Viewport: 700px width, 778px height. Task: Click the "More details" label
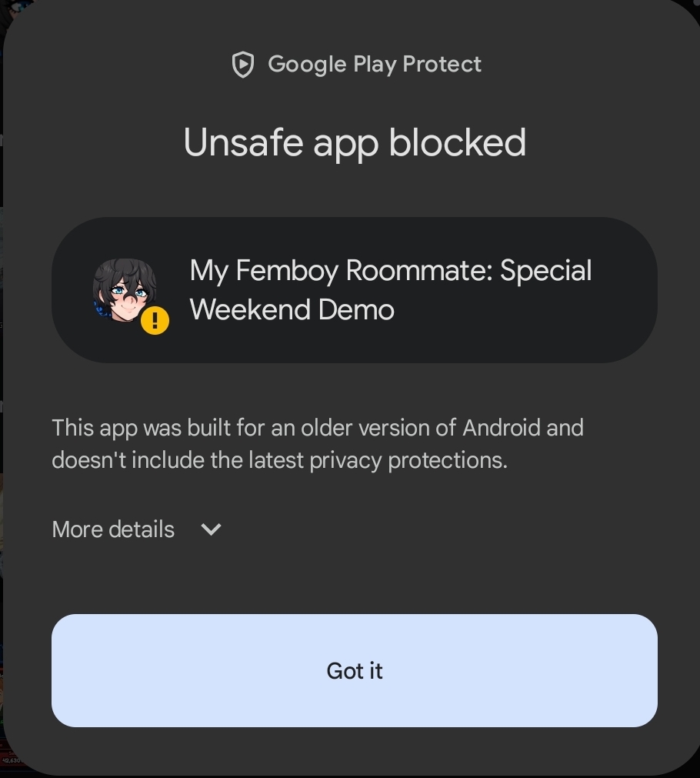click(113, 529)
